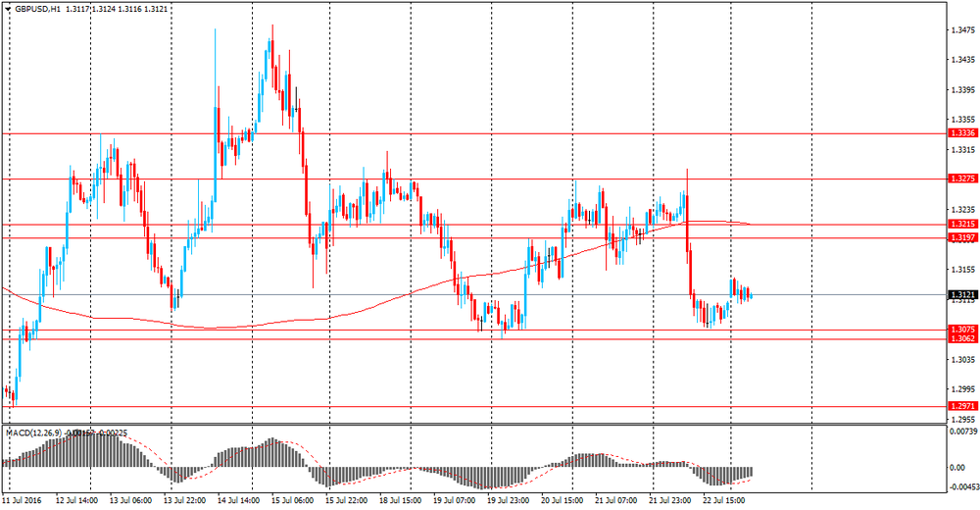Click the 1.3355 price scale value

[962, 120]
